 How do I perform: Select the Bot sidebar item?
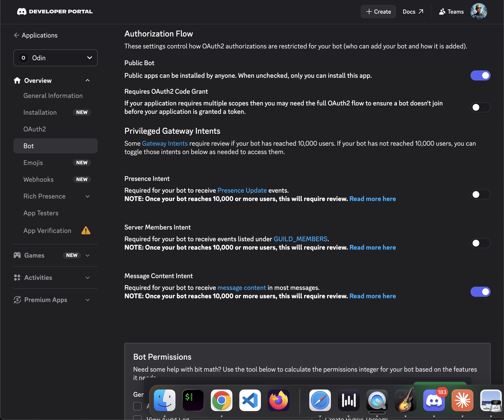56,146
